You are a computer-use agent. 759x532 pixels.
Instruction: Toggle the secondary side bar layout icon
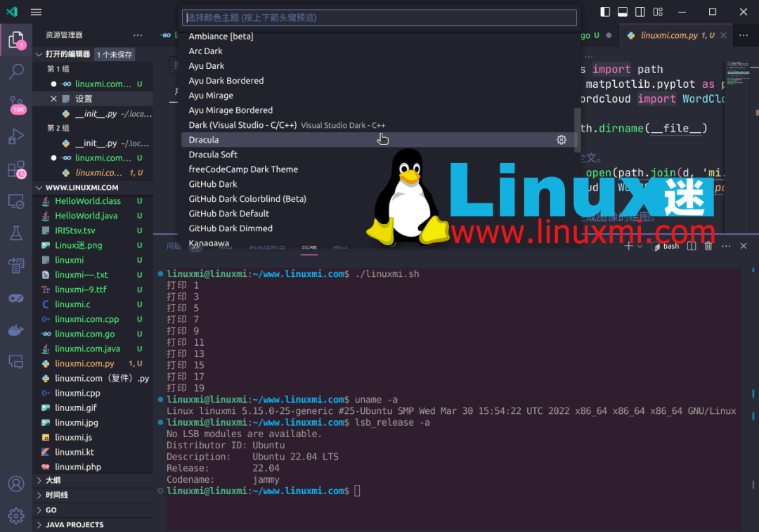[x=640, y=12]
